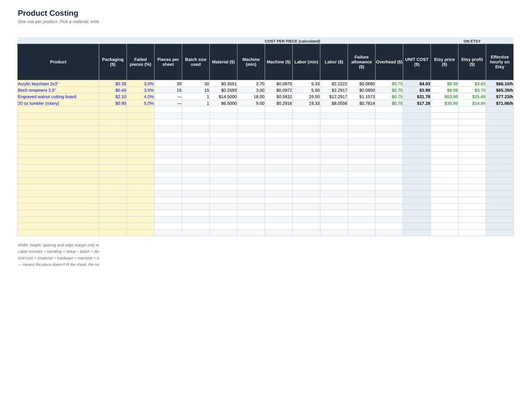Click the 'Effective hourly on Etsy' header

[x=500, y=62]
